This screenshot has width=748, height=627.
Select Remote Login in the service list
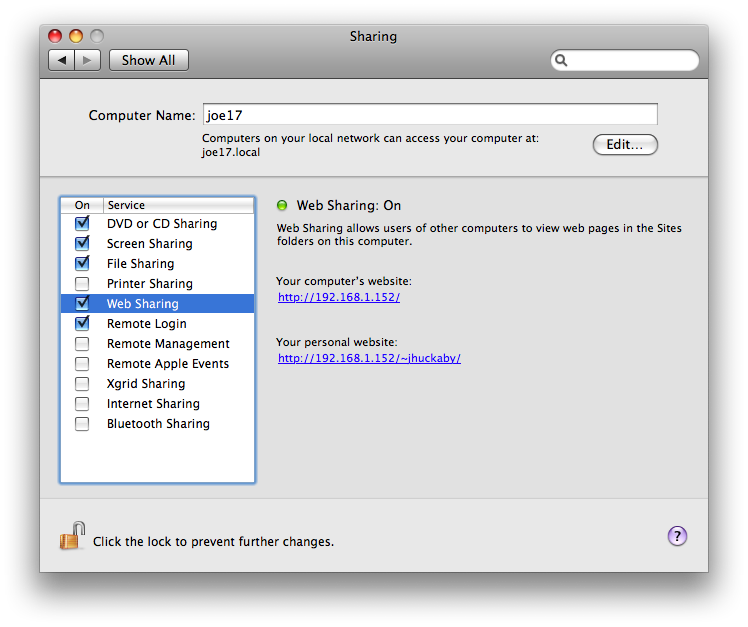(x=146, y=324)
